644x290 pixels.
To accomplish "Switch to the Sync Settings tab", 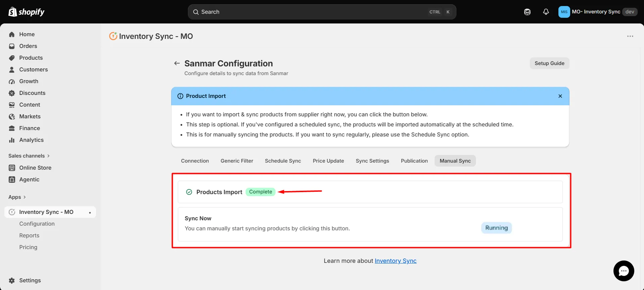I will tap(373, 161).
